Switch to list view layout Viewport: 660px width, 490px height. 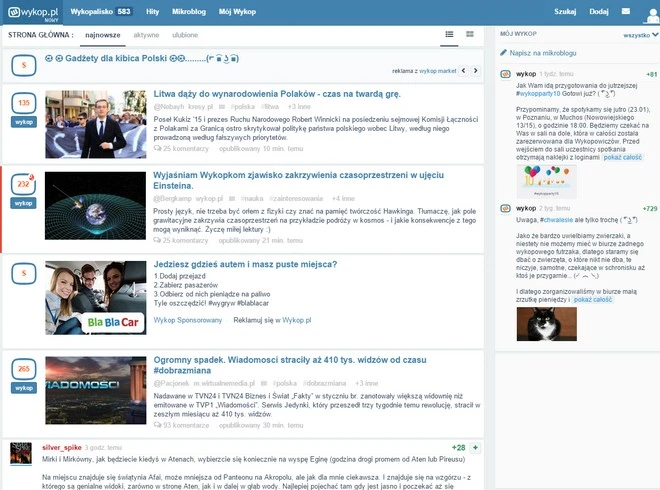click(449, 34)
